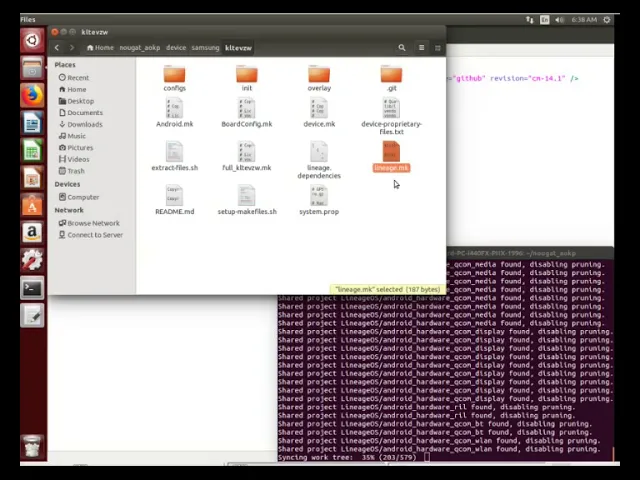640x480 pixels.
Task: Go forward in Files navigation
Action: [x=72, y=48]
